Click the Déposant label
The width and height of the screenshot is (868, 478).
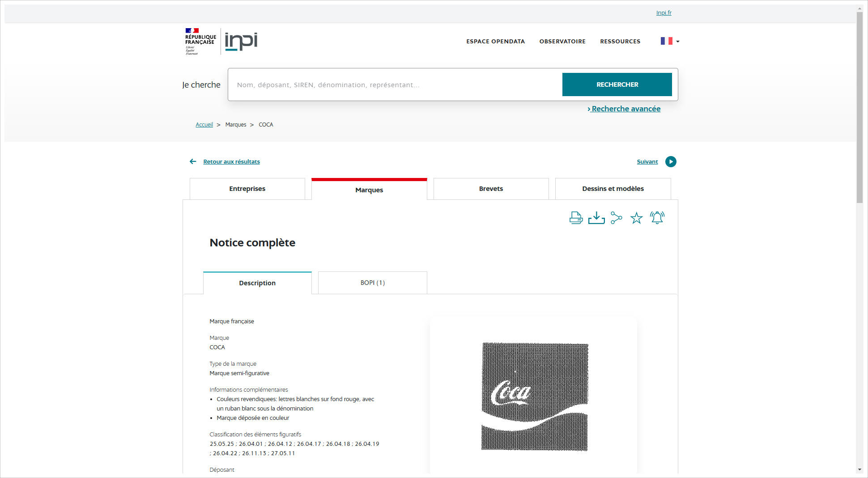tap(221, 470)
